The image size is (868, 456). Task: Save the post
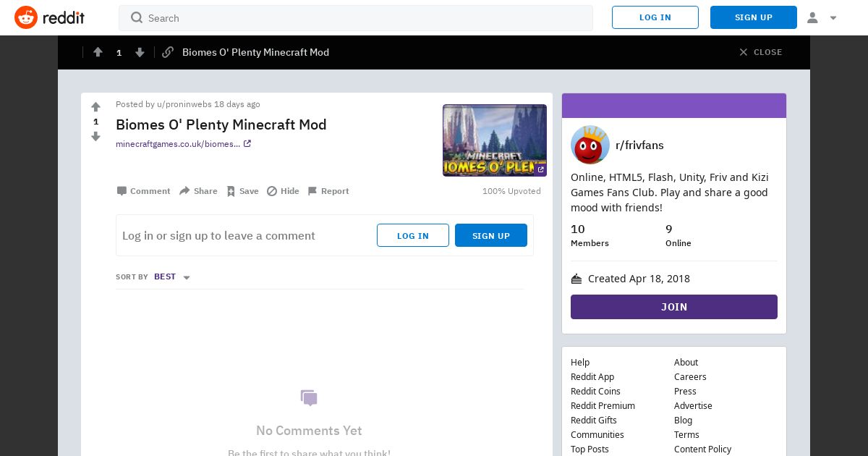pos(242,191)
